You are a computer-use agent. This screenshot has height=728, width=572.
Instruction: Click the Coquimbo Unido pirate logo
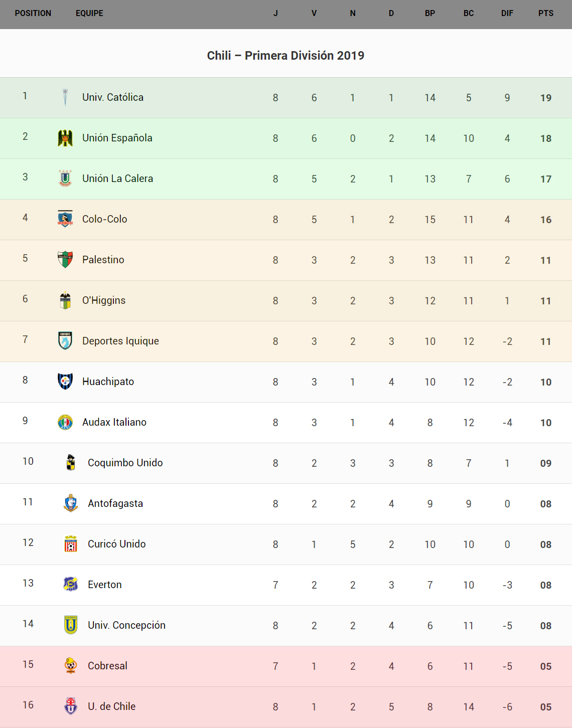pyautogui.click(x=71, y=463)
